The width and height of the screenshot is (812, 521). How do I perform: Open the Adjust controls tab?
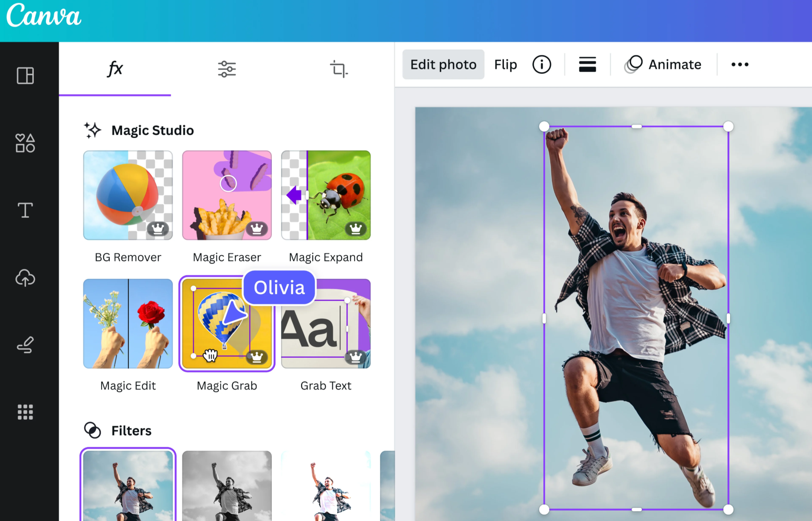point(227,69)
